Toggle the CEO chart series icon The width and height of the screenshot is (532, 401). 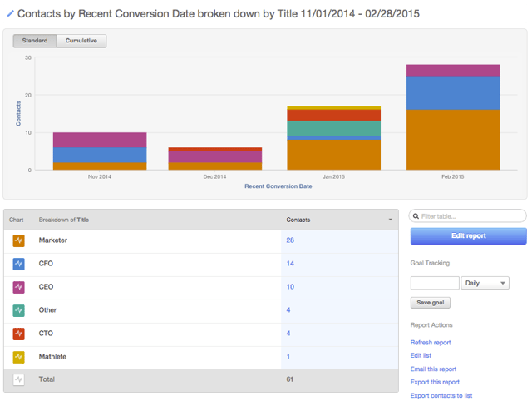18,287
